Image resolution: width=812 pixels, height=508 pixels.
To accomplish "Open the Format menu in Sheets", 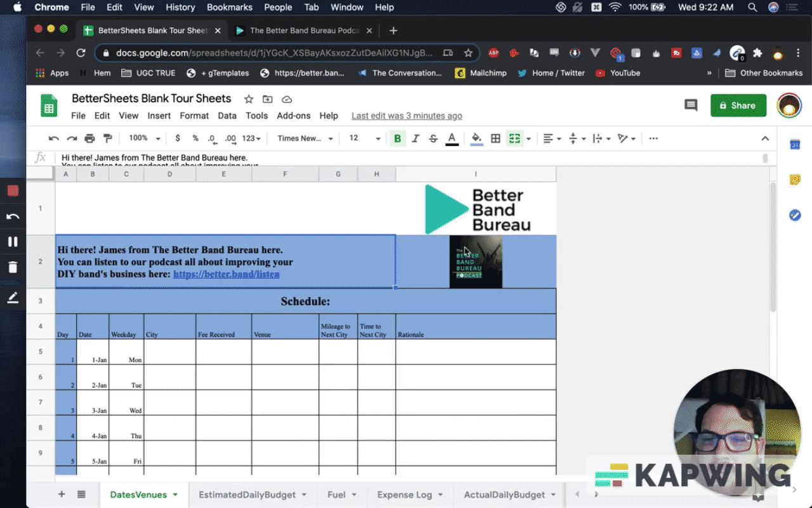I will click(x=194, y=116).
